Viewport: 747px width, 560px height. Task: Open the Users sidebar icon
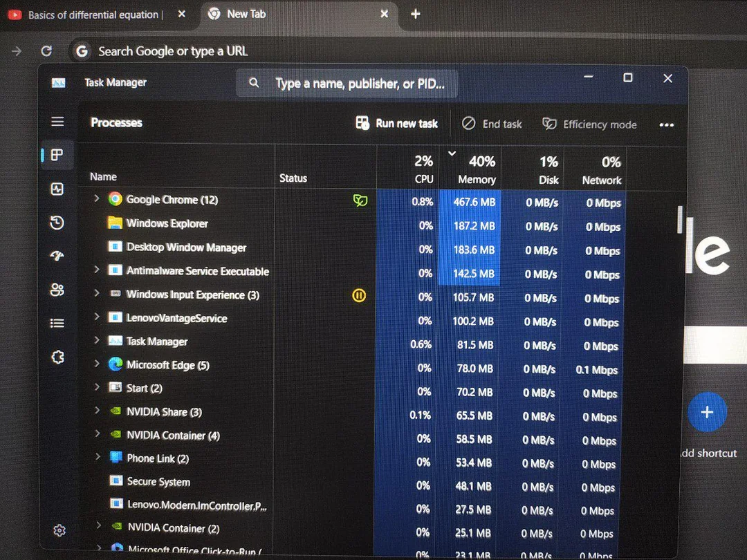coord(57,290)
